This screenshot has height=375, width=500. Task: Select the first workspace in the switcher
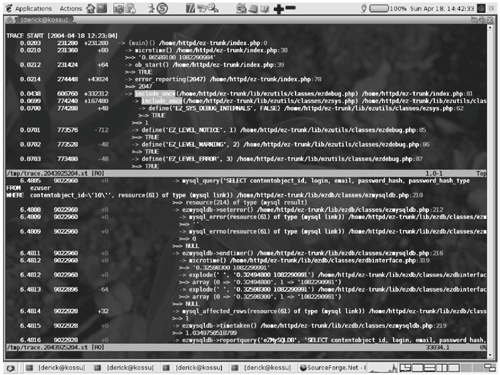point(406,368)
